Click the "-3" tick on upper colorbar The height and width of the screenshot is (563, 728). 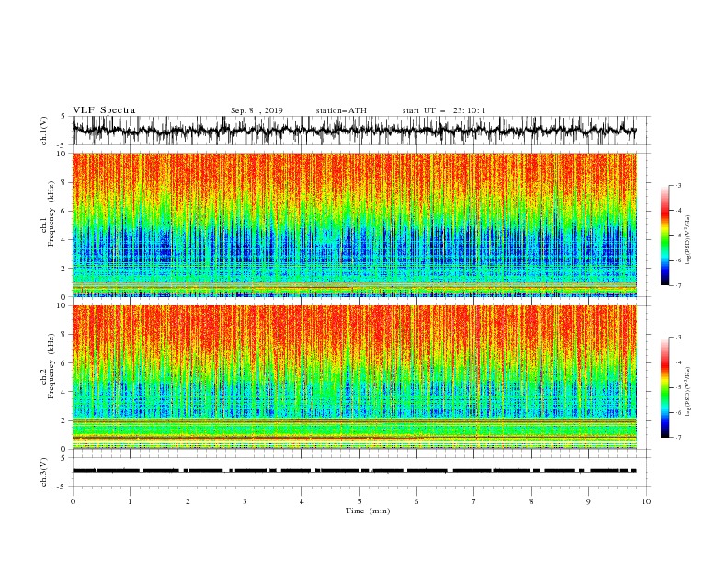tap(678, 186)
